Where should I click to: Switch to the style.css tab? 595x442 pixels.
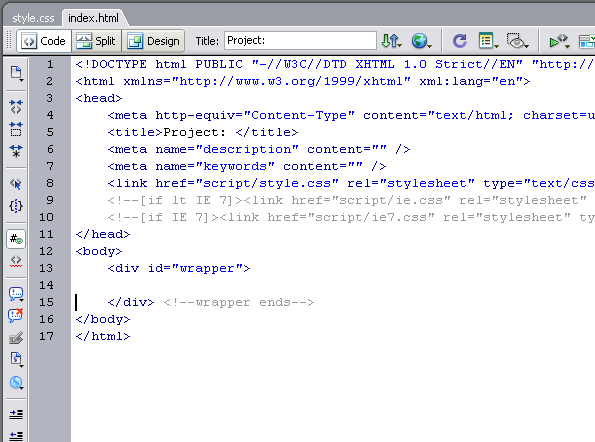(x=33, y=18)
